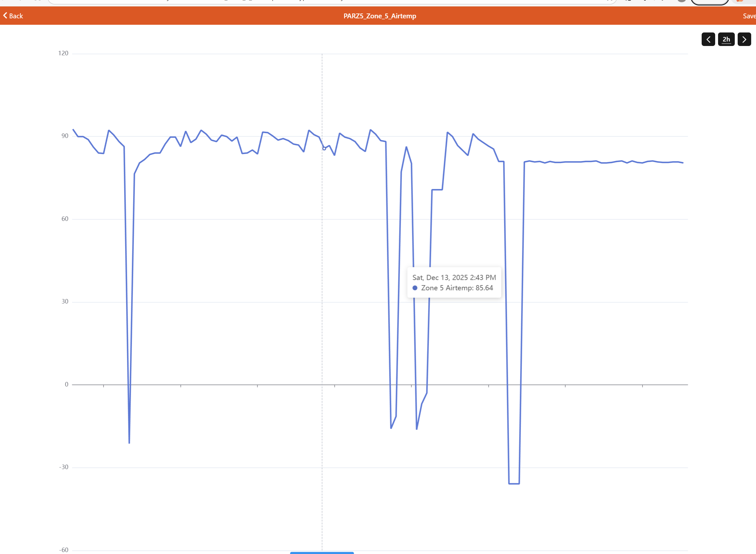Advance to next time range arrow

(x=744, y=40)
